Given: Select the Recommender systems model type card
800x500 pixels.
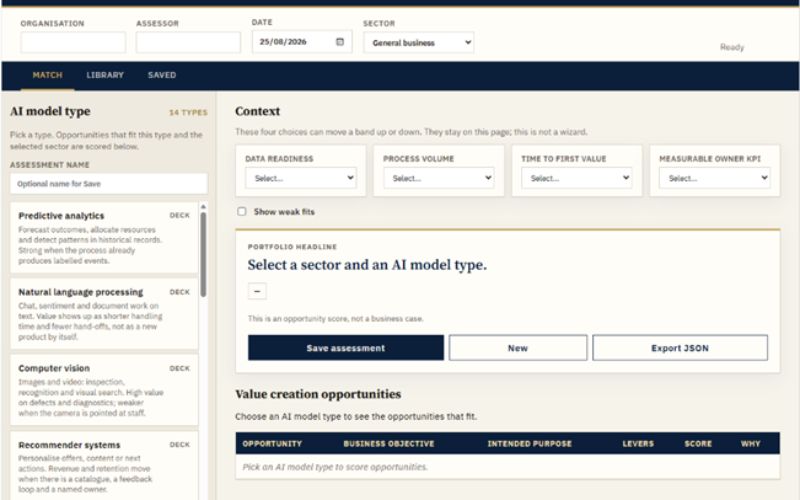Looking at the screenshot, I should 104,466.
